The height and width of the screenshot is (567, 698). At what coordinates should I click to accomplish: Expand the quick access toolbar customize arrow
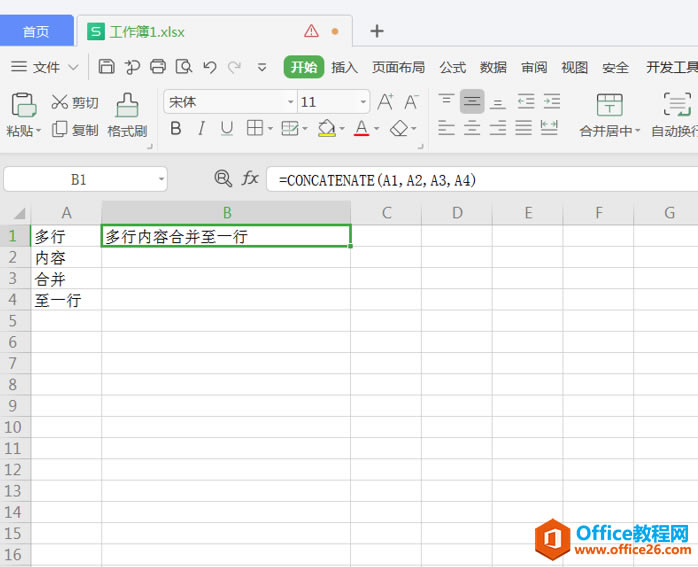pos(262,68)
